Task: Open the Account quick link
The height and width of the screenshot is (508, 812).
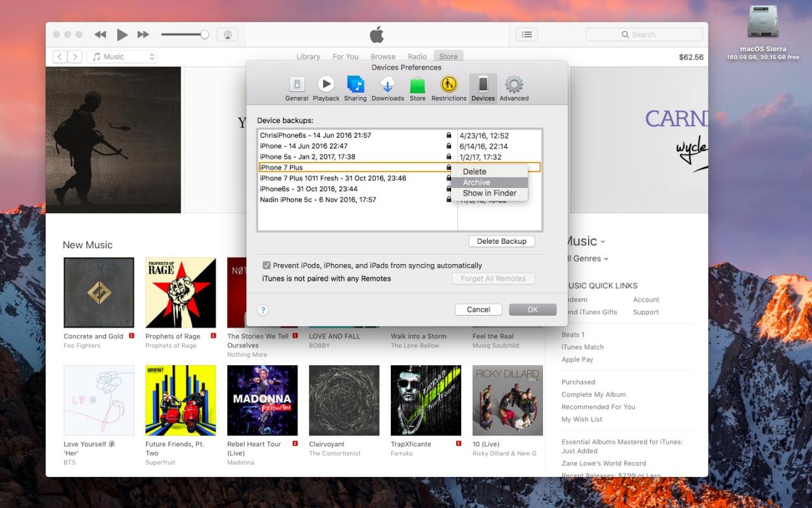Action: [x=646, y=300]
